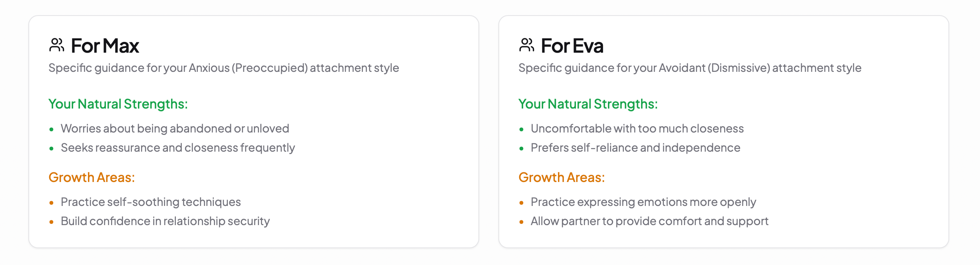Select 'Practice self-soothing techniques' bullet
Viewport: 980px width, 265px height.
(x=151, y=202)
